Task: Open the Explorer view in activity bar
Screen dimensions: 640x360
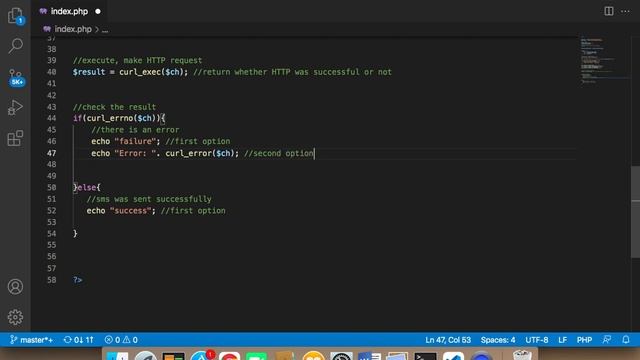Action: point(16,16)
